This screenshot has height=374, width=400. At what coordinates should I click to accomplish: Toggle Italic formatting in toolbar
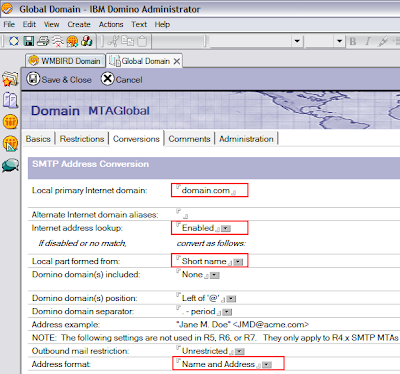367,41
